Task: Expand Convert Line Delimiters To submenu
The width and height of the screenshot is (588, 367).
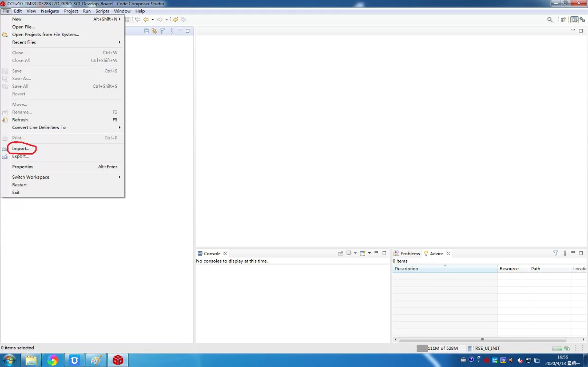Action: point(62,128)
